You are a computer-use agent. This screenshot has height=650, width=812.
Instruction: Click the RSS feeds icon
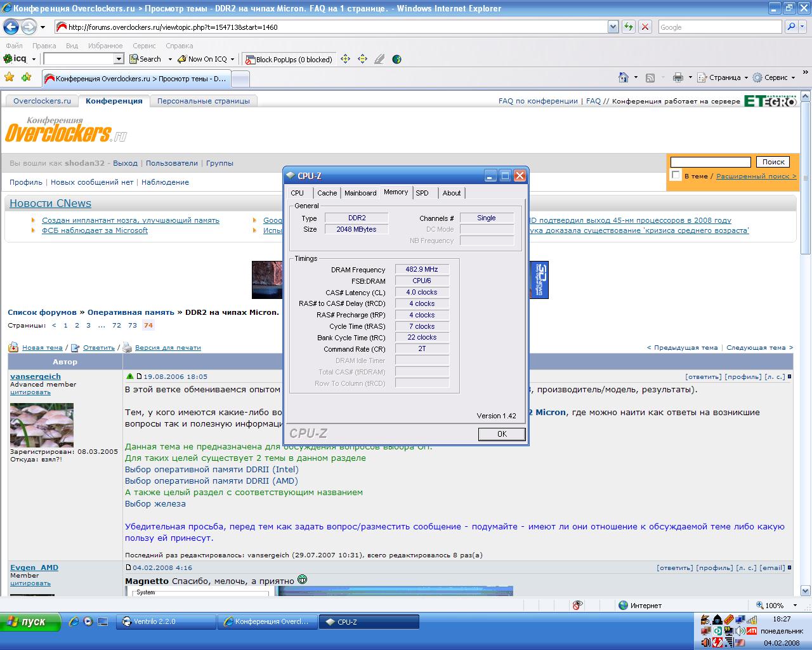(x=650, y=77)
